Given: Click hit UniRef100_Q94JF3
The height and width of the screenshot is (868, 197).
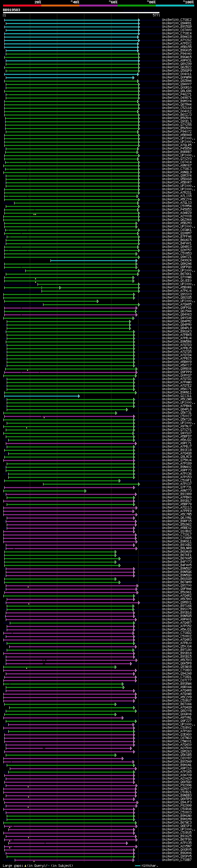Looking at the screenshot, I should tap(176, 802).
